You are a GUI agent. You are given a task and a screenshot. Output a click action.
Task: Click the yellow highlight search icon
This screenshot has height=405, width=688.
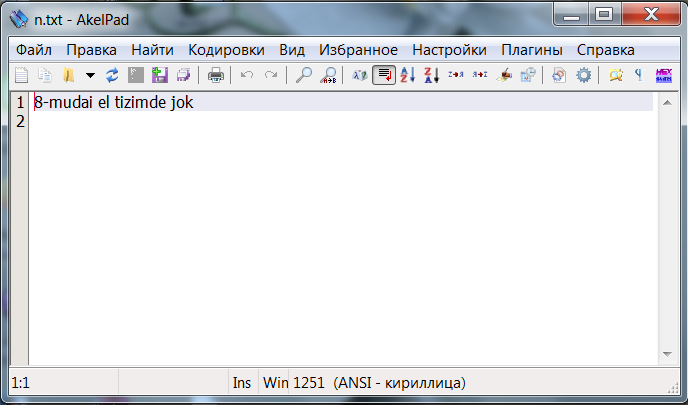click(616, 75)
